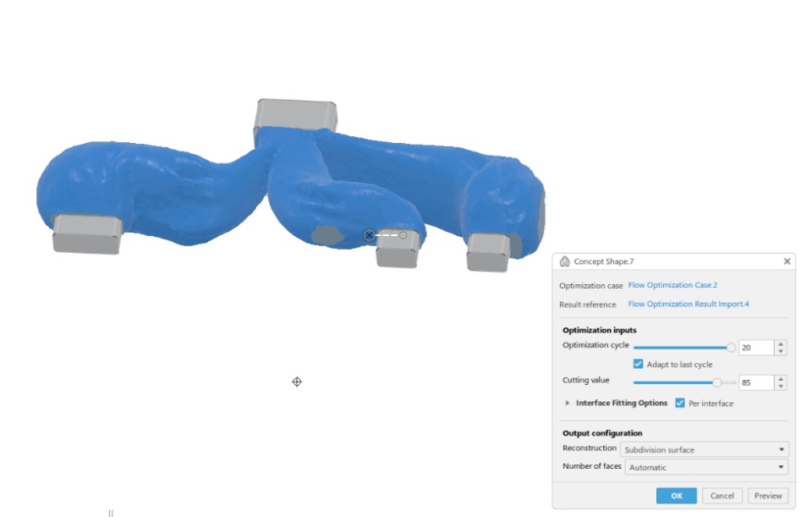The width and height of the screenshot is (812, 517).
Task: Select the far-left gray interface block
Action: [87, 234]
